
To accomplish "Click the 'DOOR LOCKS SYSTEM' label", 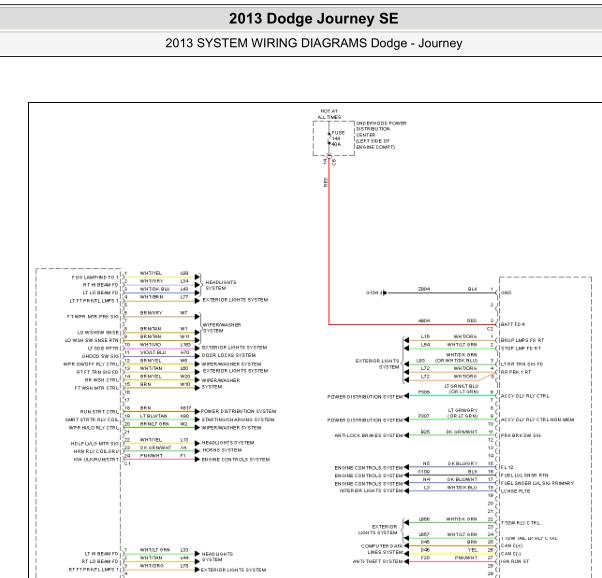I will click(229, 355).
